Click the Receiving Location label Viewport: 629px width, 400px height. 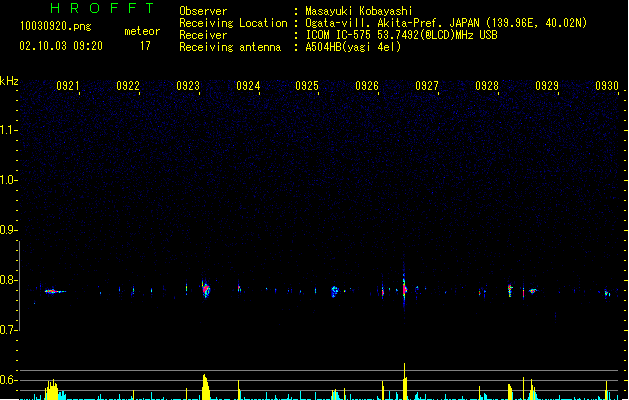233,23
